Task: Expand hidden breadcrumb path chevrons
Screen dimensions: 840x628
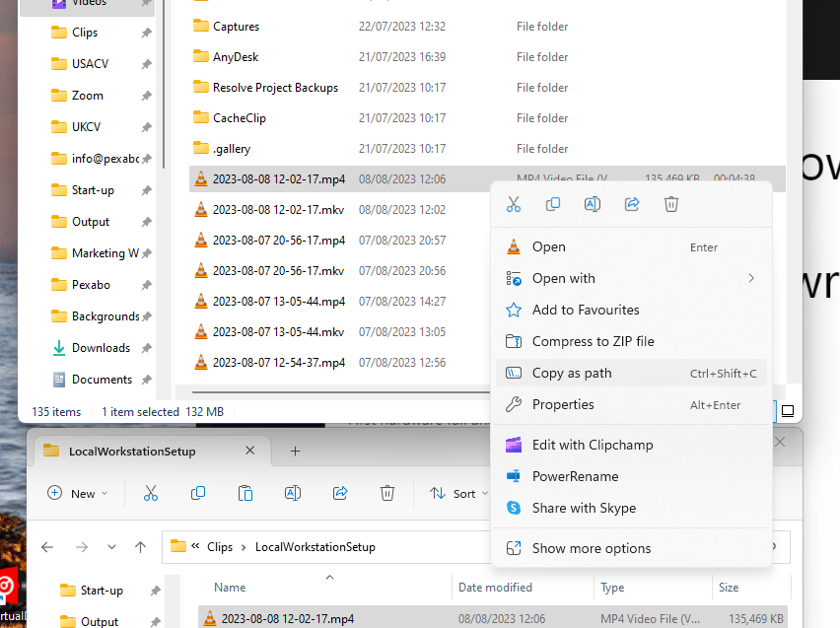Action: click(x=195, y=546)
